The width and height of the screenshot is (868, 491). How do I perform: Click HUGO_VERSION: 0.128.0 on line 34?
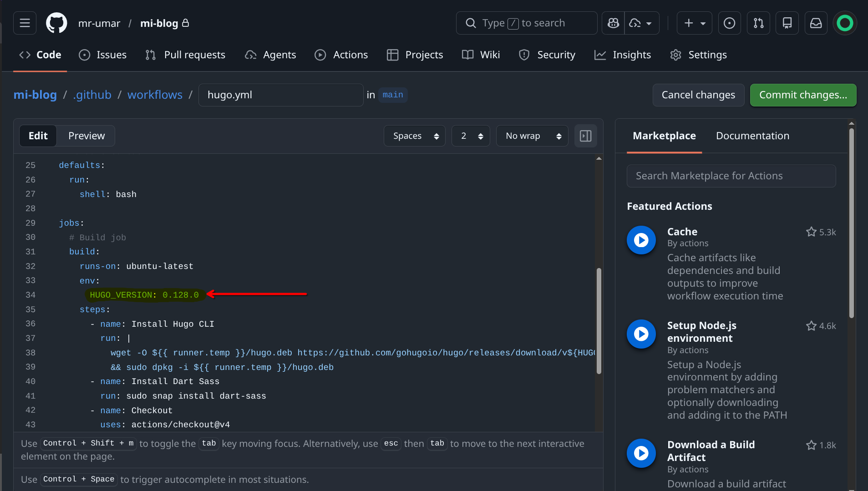tap(144, 295)
